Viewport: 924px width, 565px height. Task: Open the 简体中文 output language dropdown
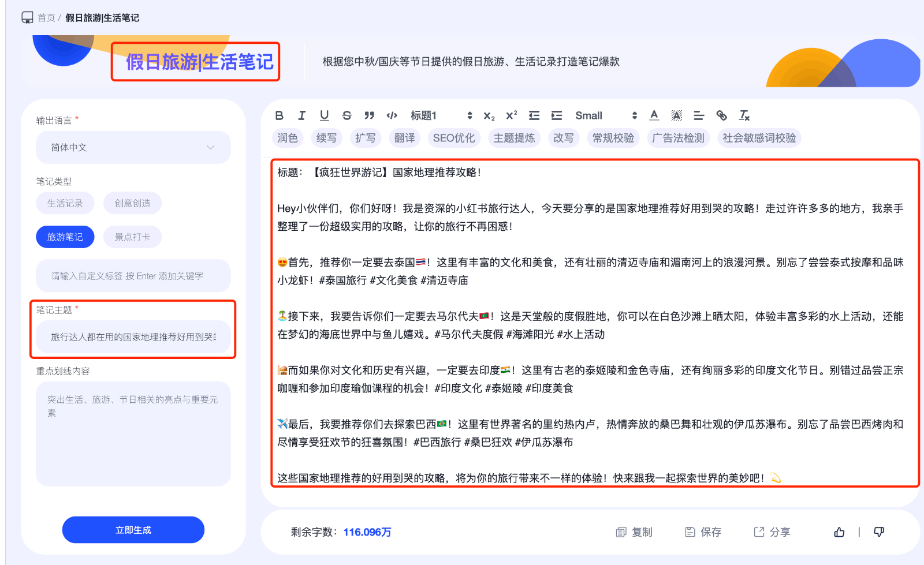coord(133,147)
